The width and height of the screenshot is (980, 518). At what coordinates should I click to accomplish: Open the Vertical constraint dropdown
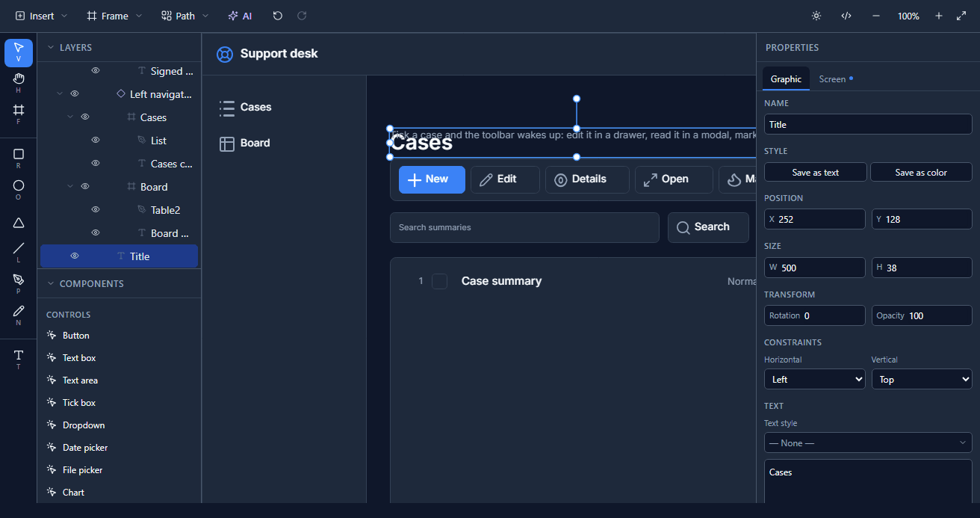tap(922, 379)
